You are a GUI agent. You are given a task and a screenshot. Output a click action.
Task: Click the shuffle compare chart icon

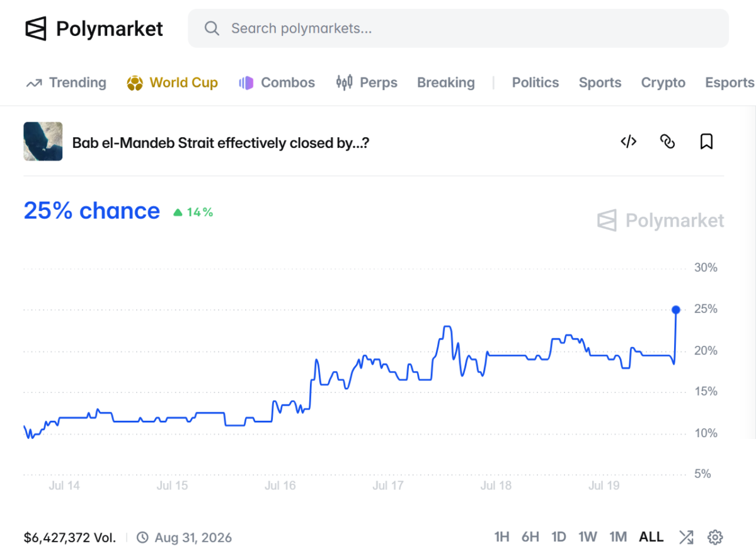(686, 537)
